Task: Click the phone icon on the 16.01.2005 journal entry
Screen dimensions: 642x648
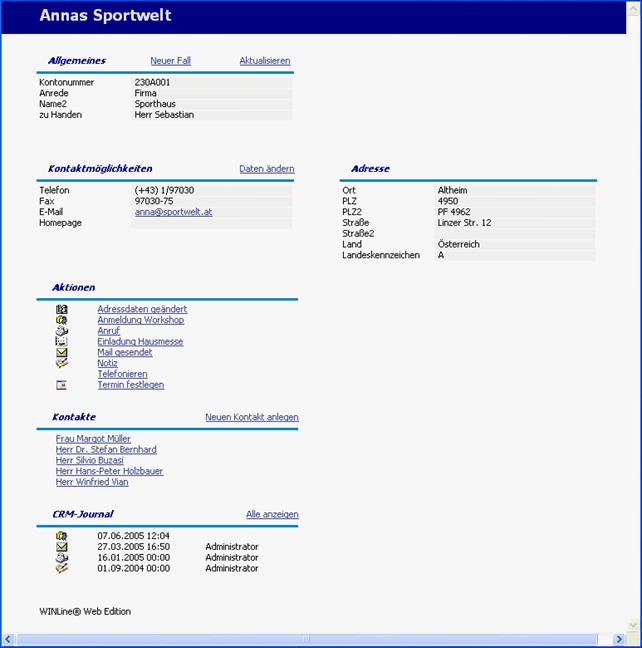Action: [62, 558]
